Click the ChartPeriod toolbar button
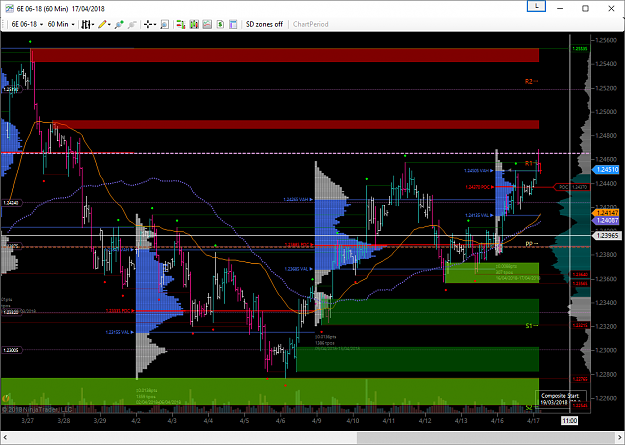 (x=311, y=24)
